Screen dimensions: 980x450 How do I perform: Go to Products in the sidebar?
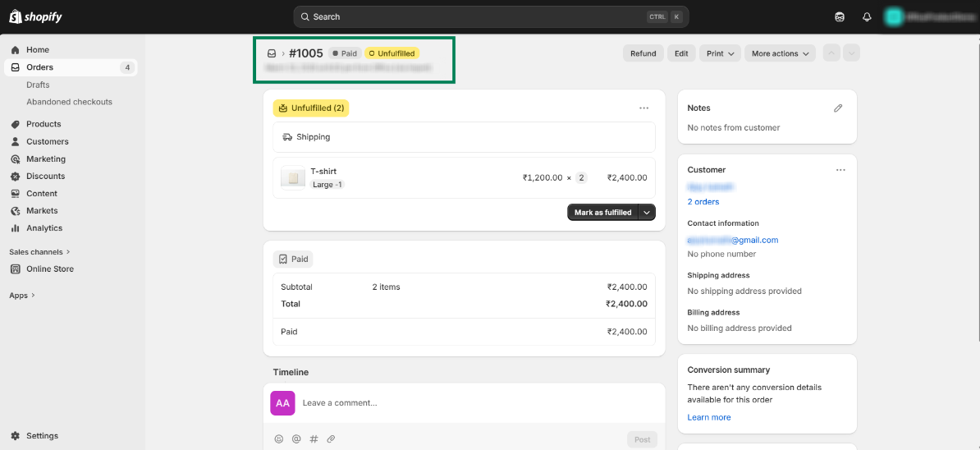[x=44, y=124]
